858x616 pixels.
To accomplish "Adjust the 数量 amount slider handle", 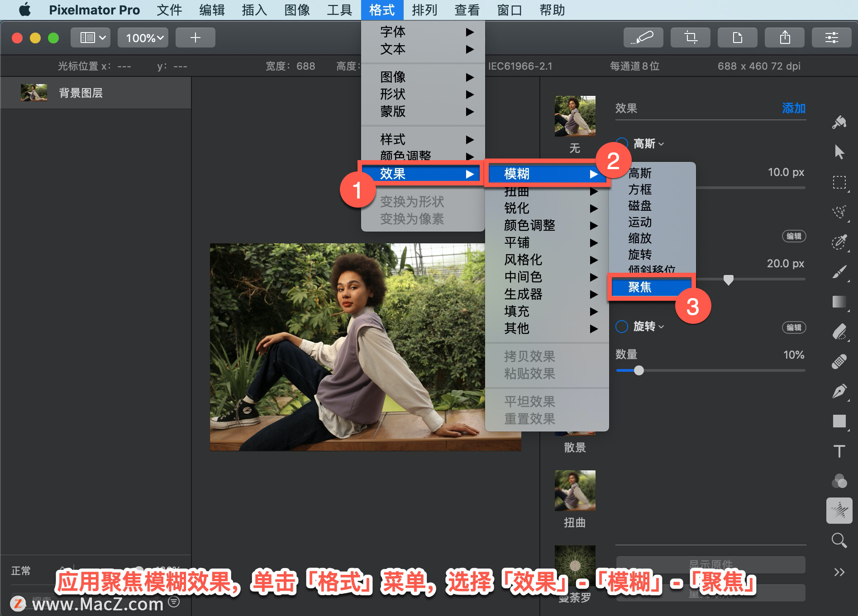I will pyautogui.click(x=639, y=370).
